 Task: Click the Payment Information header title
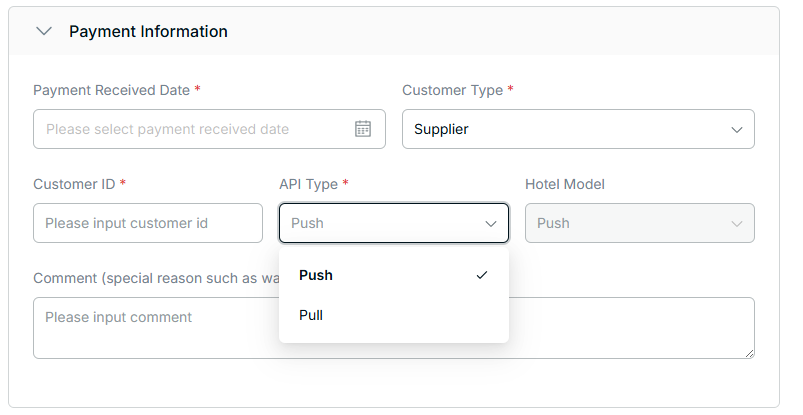(x=148, y=31)
